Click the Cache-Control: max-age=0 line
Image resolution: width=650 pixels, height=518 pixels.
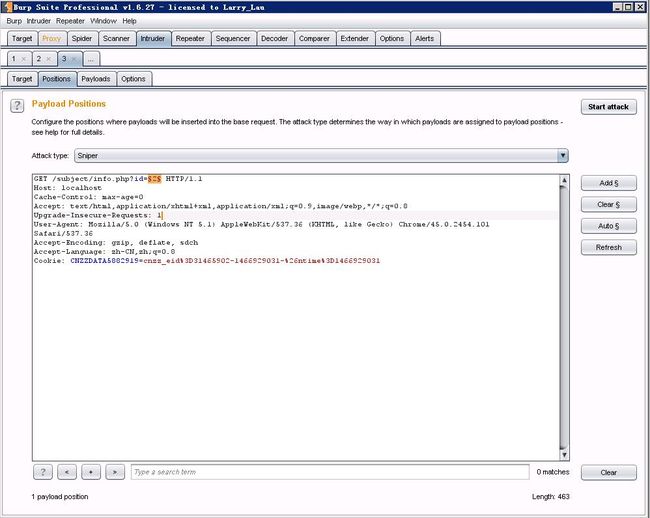click(88, 197)
